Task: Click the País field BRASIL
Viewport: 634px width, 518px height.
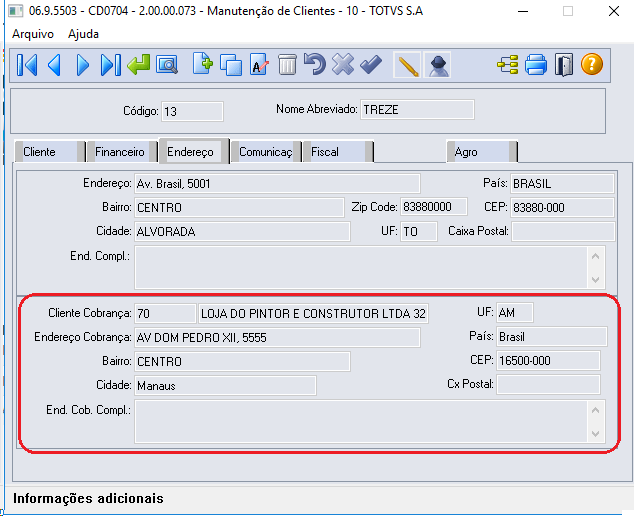Action: (x=562, y=184)
